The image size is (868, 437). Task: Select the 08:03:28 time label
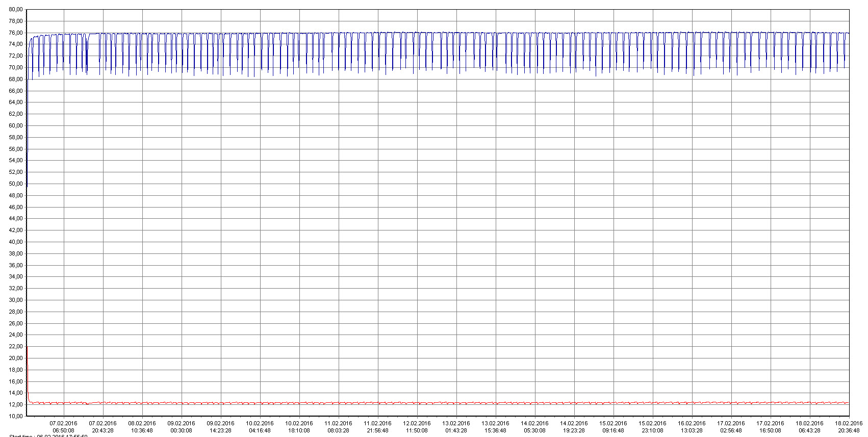point(338,430)
